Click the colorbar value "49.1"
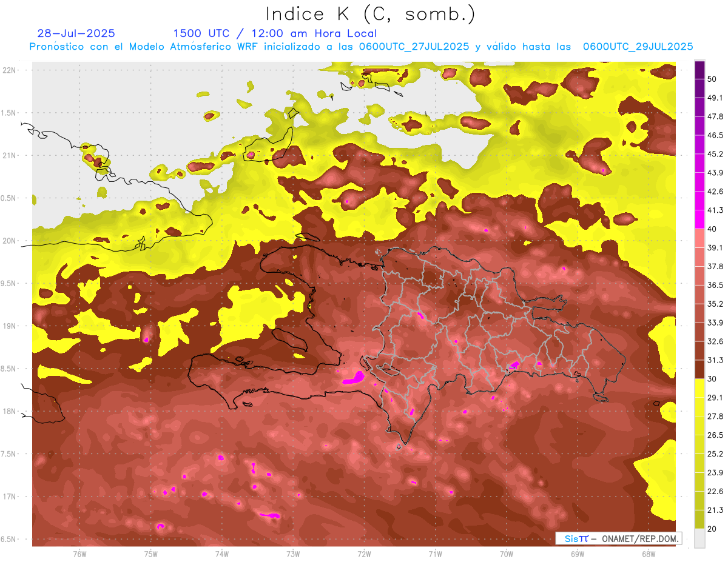Viewport: 728px width, 562px height. point(715,98)
